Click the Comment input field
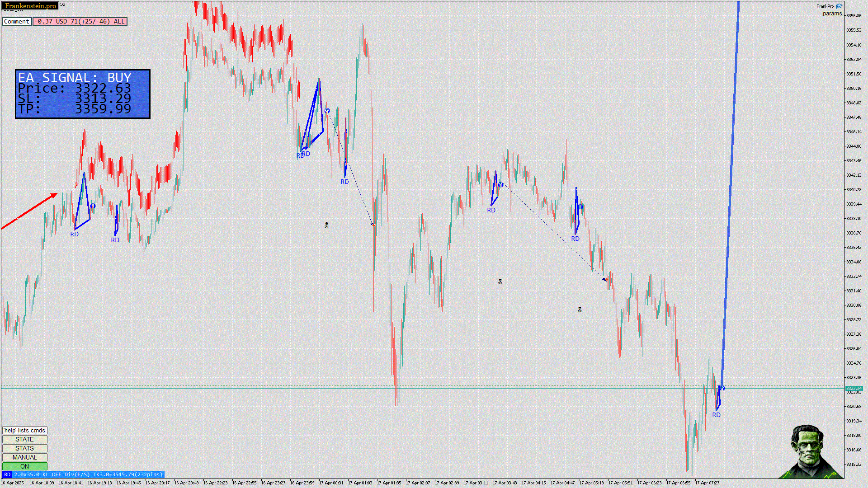Screen dimensions: 868x488 17,21
